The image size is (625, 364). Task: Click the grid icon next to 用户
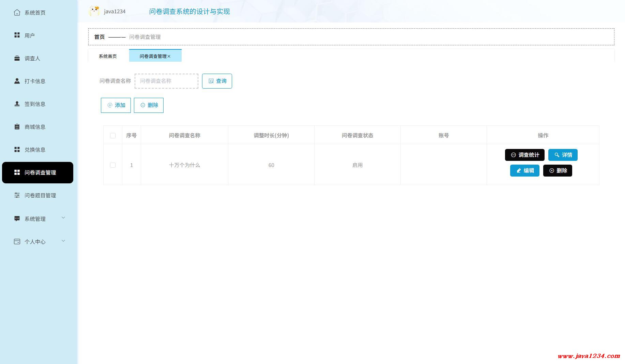17,35
